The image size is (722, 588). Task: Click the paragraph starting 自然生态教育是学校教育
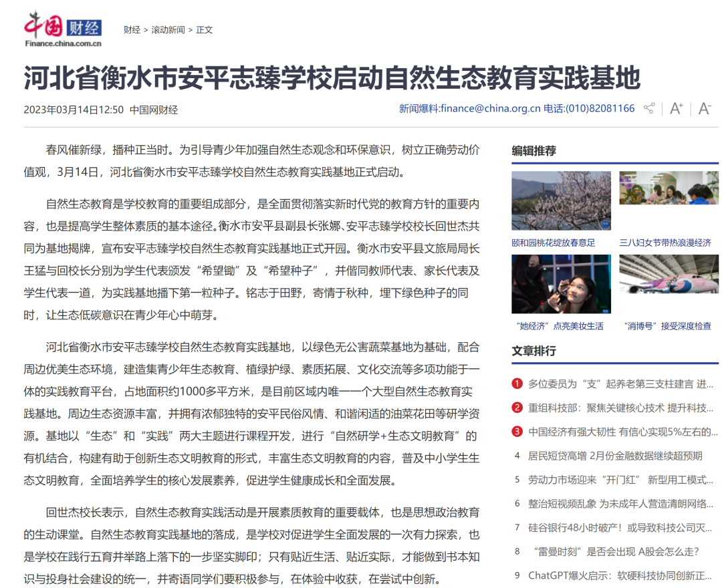click(252, 259)
